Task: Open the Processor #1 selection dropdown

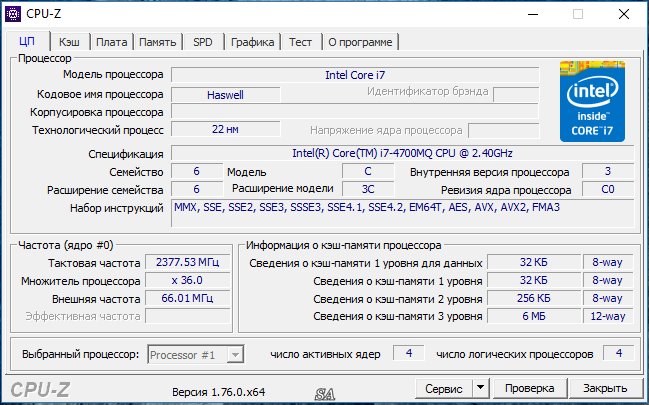Action: pyautogui.click(x=195, y=354)
